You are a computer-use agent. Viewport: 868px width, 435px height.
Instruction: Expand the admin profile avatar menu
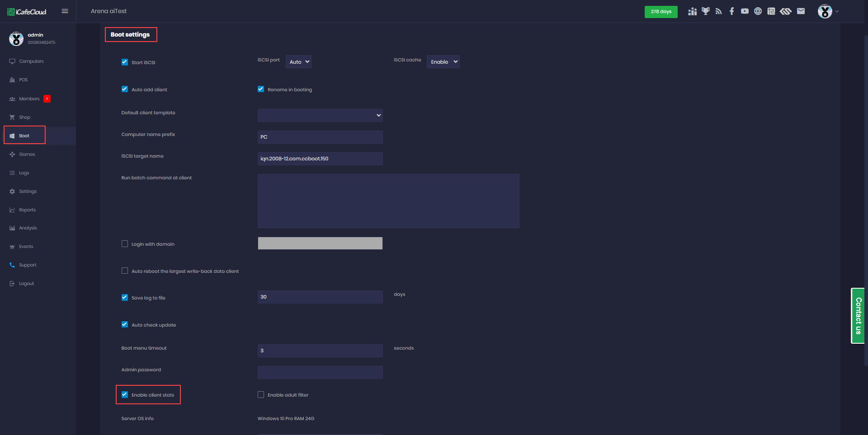[825, 11]
